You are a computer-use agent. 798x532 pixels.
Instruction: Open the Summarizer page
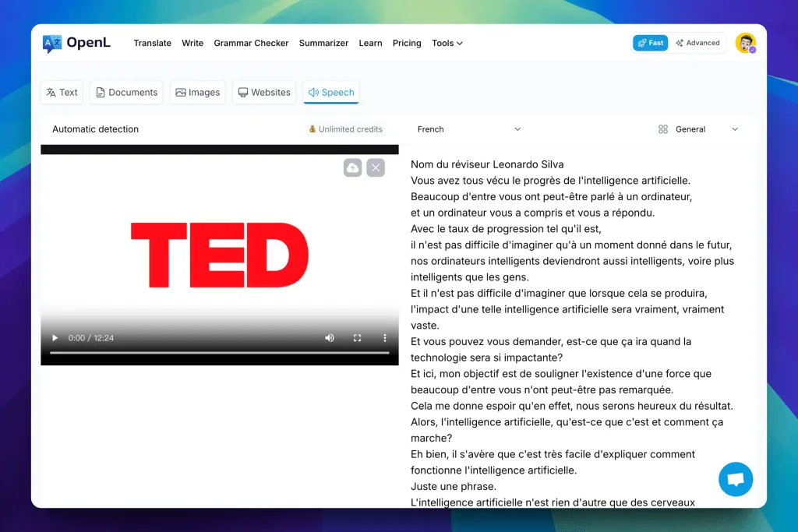point(323,44)
